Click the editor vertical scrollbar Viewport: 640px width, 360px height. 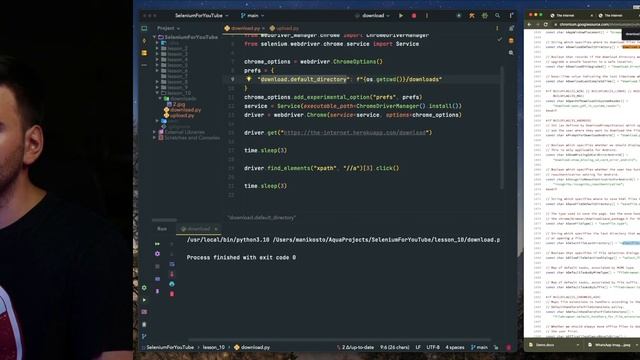tap(502, 127)
